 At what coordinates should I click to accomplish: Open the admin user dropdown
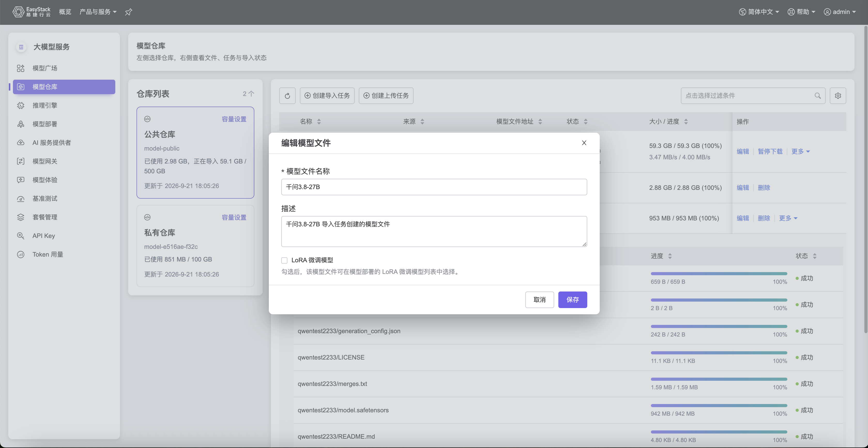coord(840,12)
